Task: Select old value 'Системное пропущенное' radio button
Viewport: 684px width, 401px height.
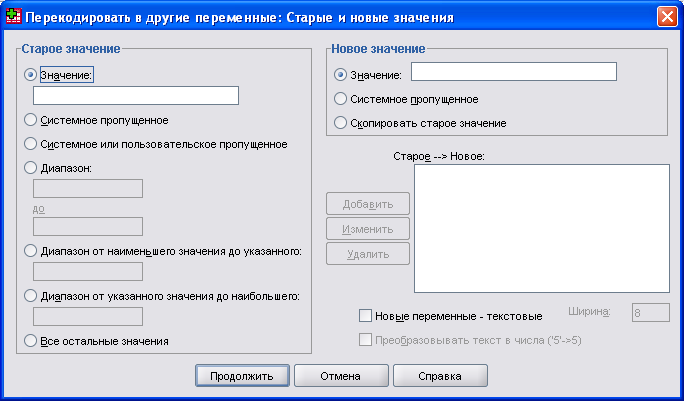Action: click(x=30, y=120)
